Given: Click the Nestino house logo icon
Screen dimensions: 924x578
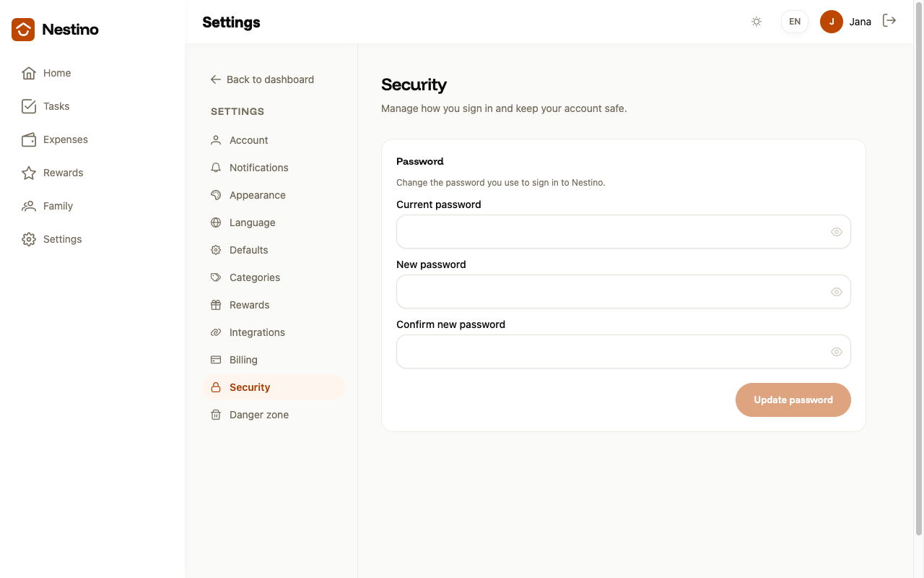Looking at the screenshot, I should pos(23,30).
